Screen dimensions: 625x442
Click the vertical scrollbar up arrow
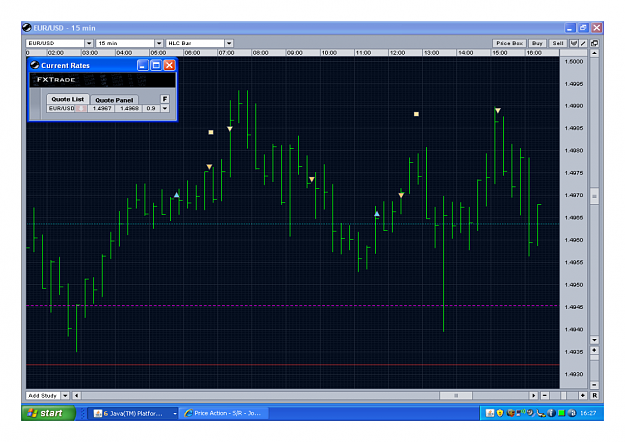tap(594, 53)
